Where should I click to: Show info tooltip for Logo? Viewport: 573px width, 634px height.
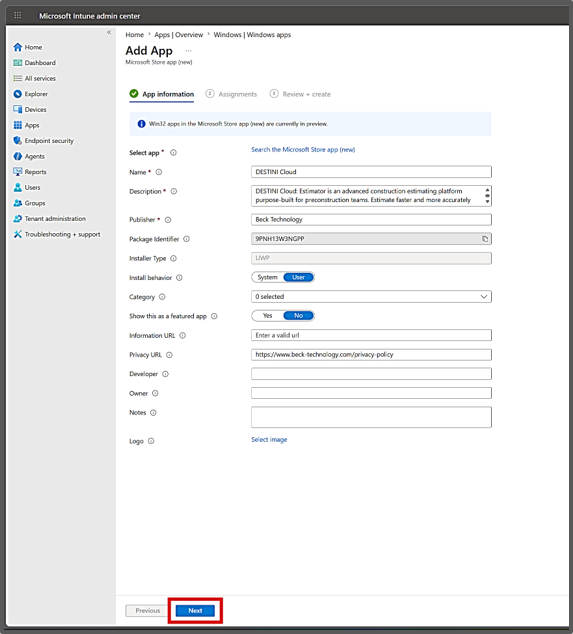[x=151, y=441]
